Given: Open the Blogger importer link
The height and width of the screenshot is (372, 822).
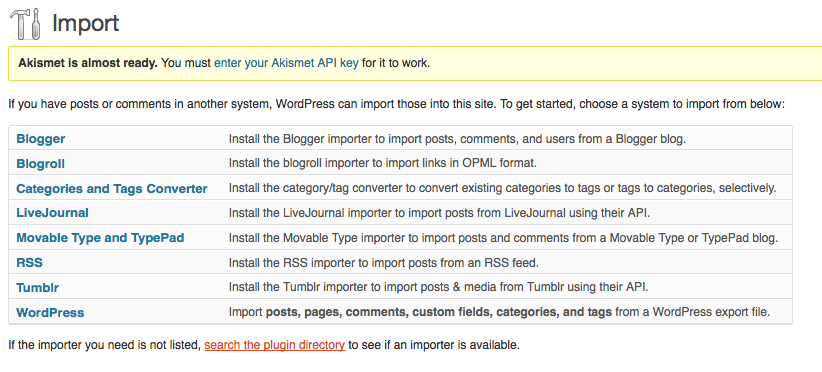Looking at the screenshot, I should point(41,139).
